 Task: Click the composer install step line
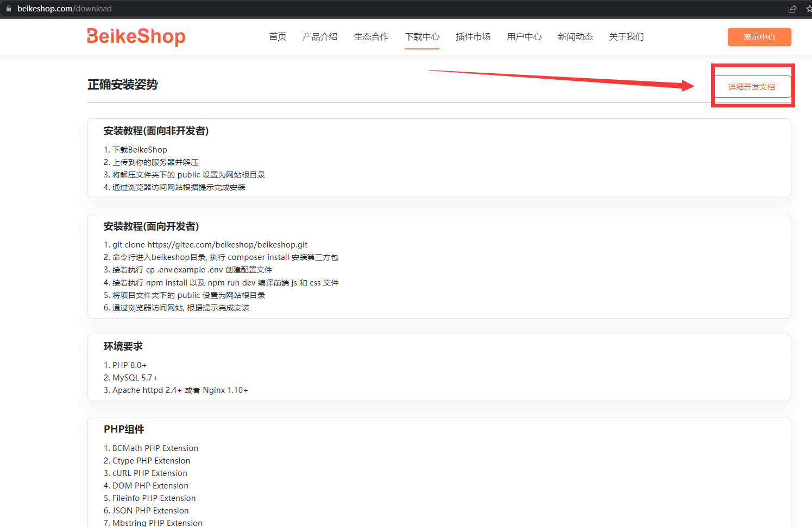click(221, 257)
